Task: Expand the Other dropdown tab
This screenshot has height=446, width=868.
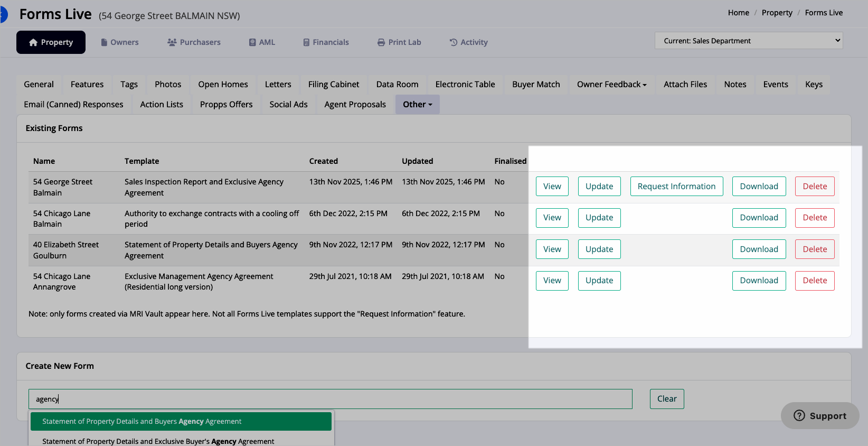Action: coord(418,105)
